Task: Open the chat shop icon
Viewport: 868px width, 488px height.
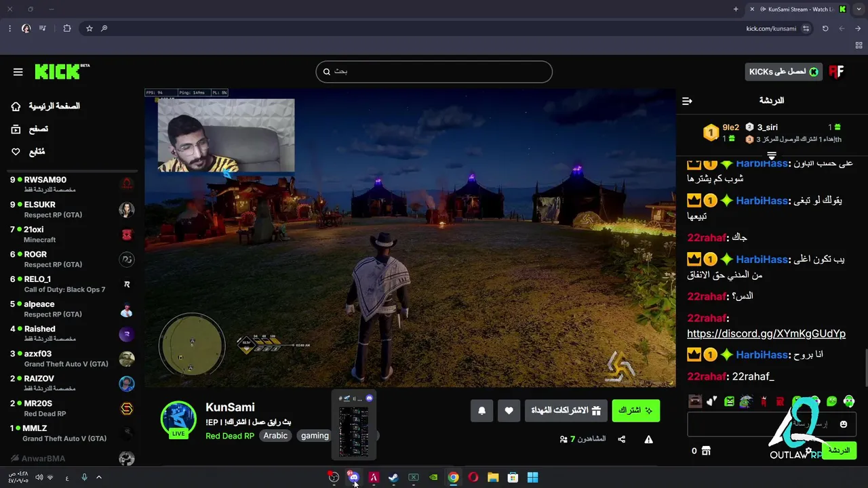Action: tap(706, 451)
